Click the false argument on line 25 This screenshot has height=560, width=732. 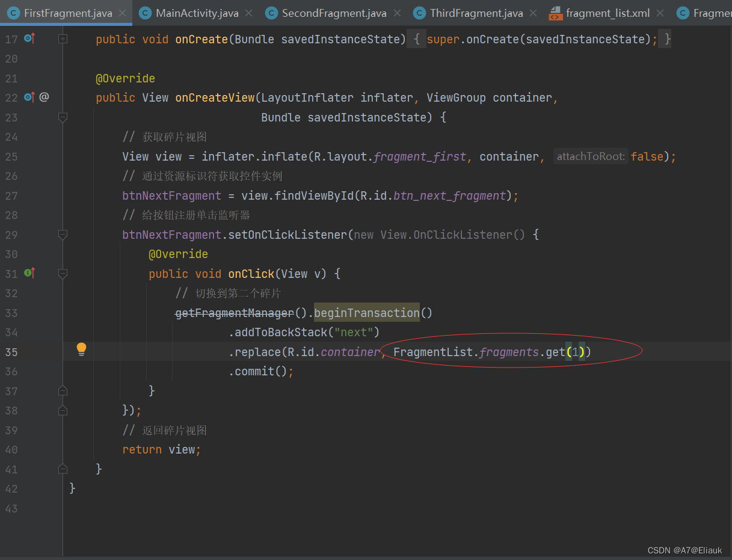point(647,156)
